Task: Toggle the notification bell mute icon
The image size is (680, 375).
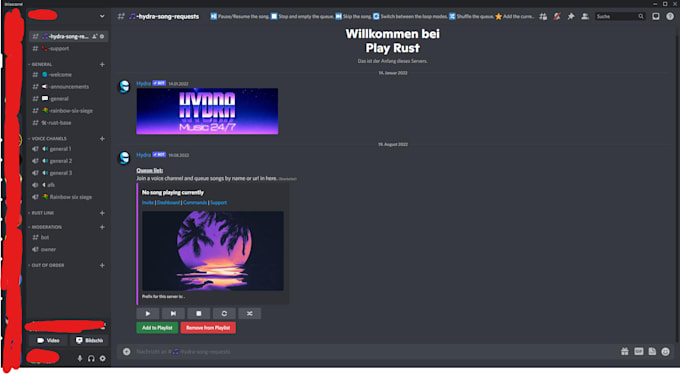Action: pyautogui.click(x=557, y=16)
